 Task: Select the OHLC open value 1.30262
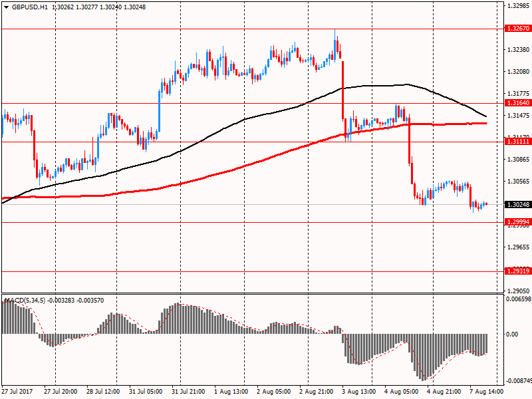click(x=63, y=7)
